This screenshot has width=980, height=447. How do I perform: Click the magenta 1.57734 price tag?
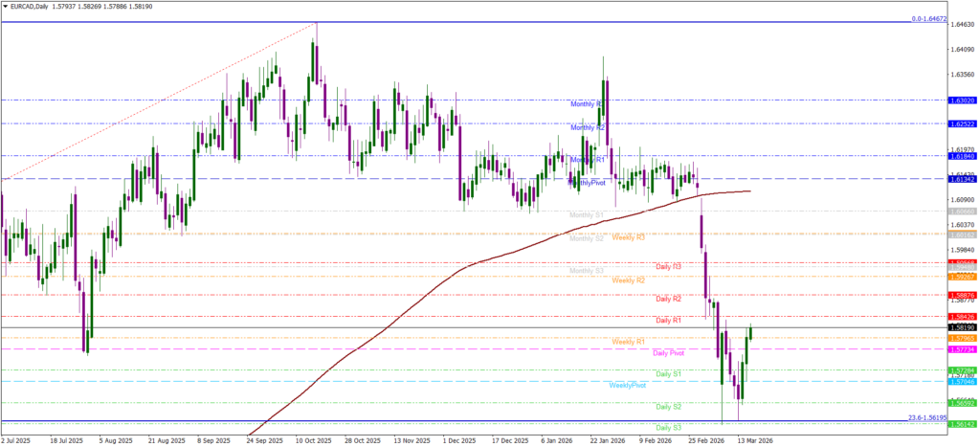pyautogui.click(x=962, y=349)
